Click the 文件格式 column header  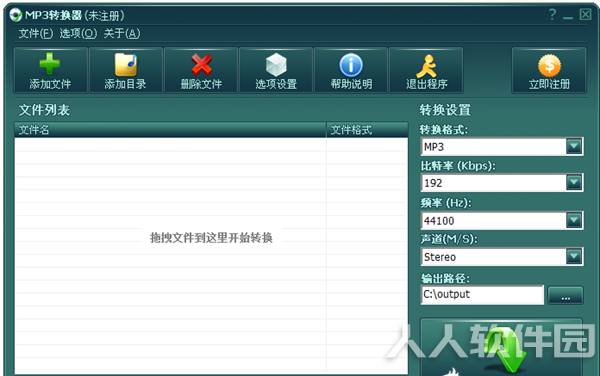click(367, 130)
